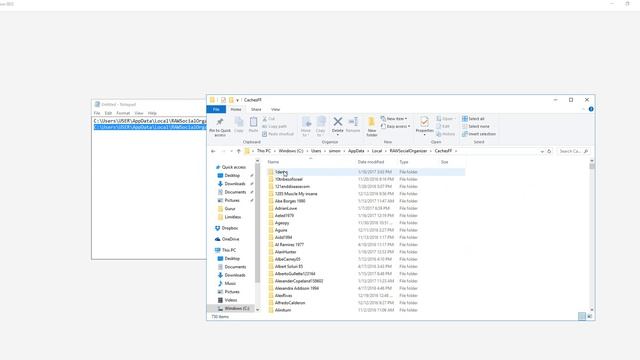Click highlighted second line in Notepad
Image resolution: width=640 pixels, height=360 pixels.
click(x=150, y=127)
